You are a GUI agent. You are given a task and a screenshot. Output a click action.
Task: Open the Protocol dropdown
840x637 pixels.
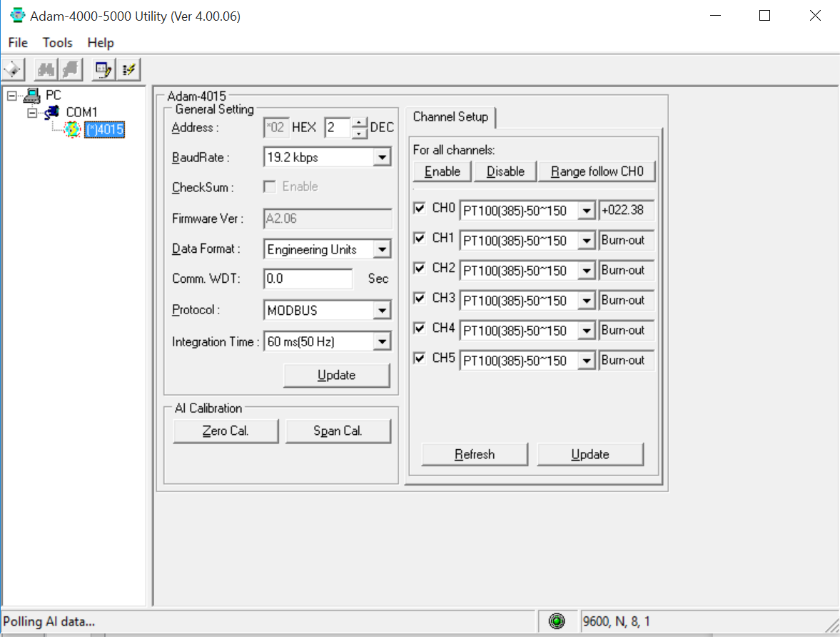382,311
